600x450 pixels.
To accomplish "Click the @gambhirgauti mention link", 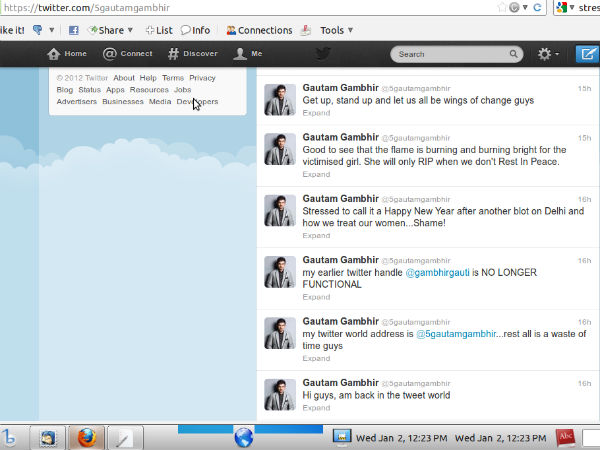I will (x=437, y=273).
